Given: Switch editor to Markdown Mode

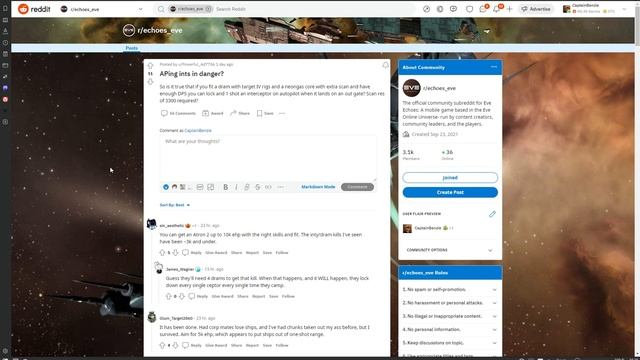Looking at the screenshot, I should tap(318, 187).
